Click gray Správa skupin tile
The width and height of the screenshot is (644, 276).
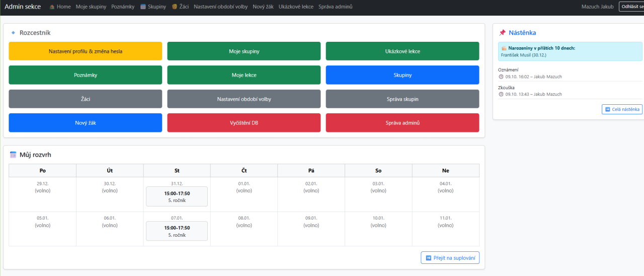coord(403,99)
